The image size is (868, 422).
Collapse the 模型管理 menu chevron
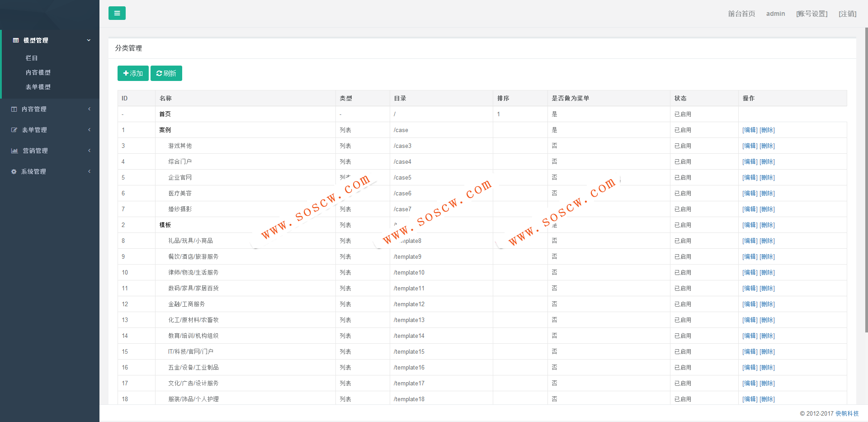89,40
